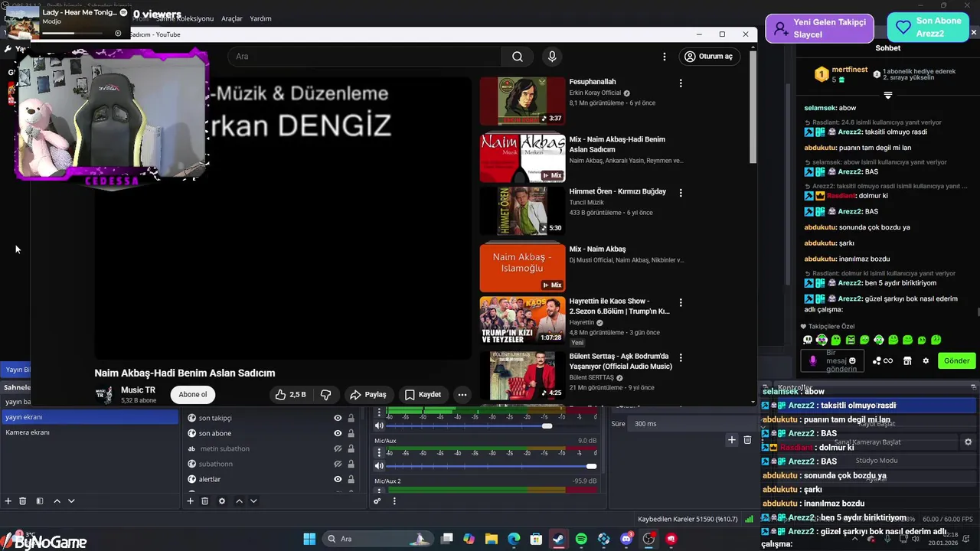Open emoji picker in chat message field
Viewport: 980px width, 551px height.
coord(852,360)
